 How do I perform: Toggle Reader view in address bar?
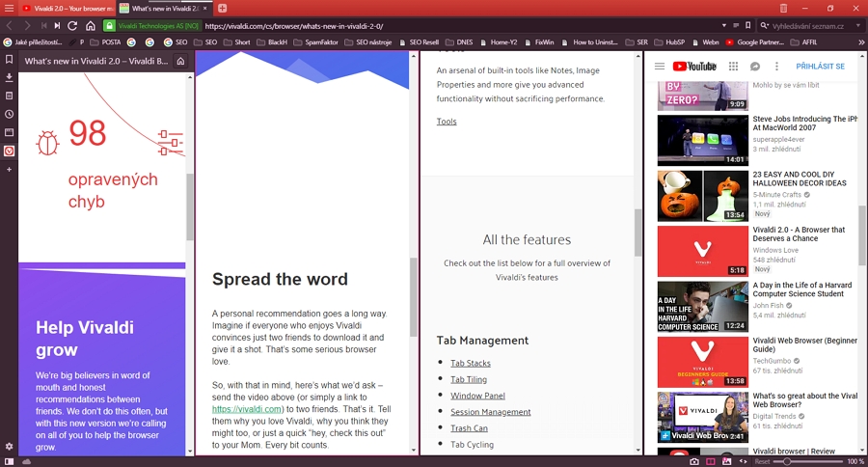click(736, 25)
